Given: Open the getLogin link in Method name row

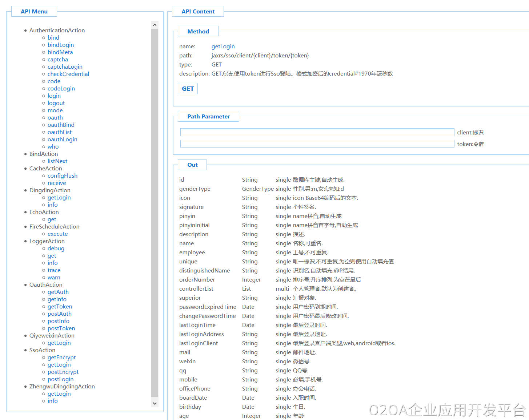Looking at the screenshot, I should tap(223, 46).
